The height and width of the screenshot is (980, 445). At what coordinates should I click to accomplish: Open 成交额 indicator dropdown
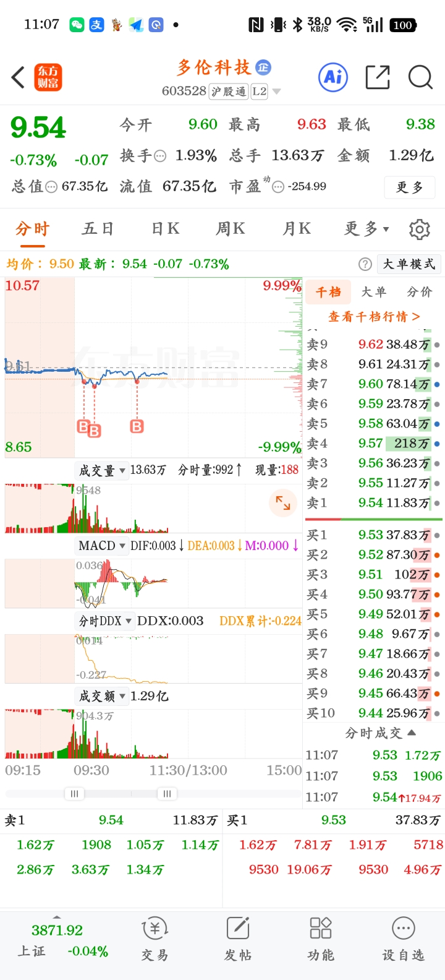[101, 696]
